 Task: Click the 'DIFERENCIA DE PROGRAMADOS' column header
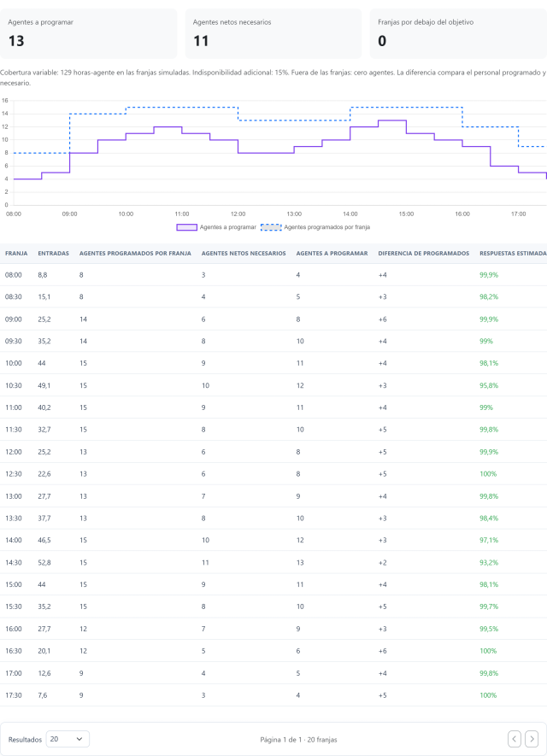[x=424, y=253]
